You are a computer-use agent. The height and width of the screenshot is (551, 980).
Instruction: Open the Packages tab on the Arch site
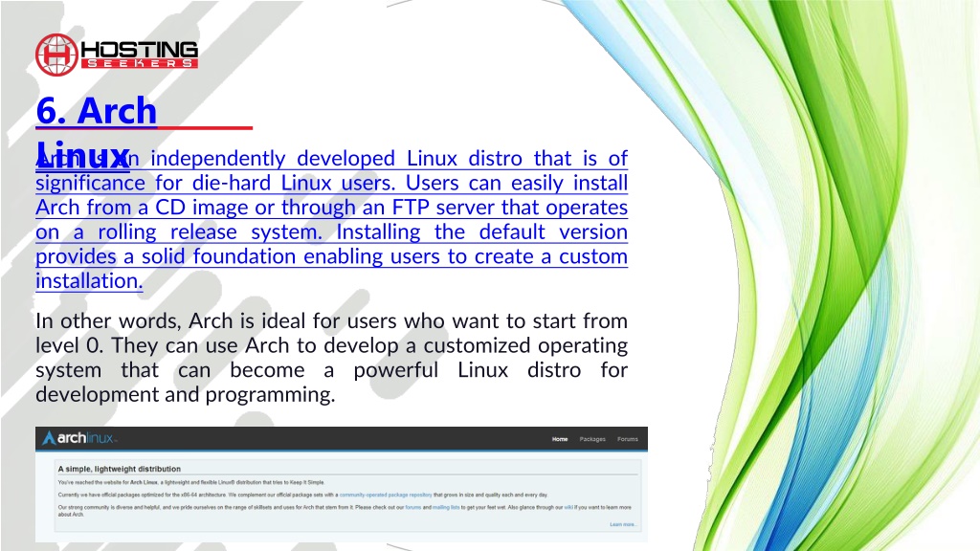591,439
